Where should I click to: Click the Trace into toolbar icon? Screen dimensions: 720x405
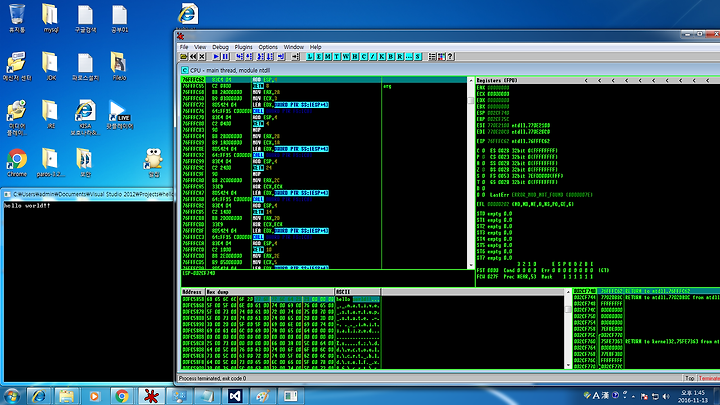(260, 56)
